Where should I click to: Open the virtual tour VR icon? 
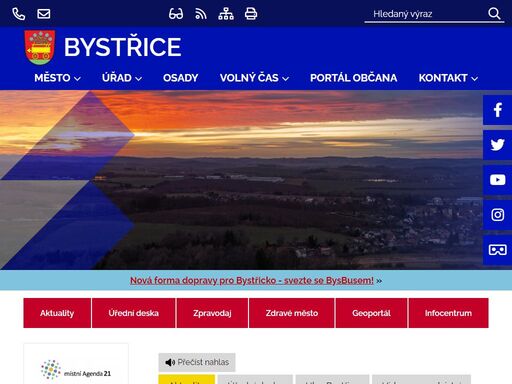(497, 250)
